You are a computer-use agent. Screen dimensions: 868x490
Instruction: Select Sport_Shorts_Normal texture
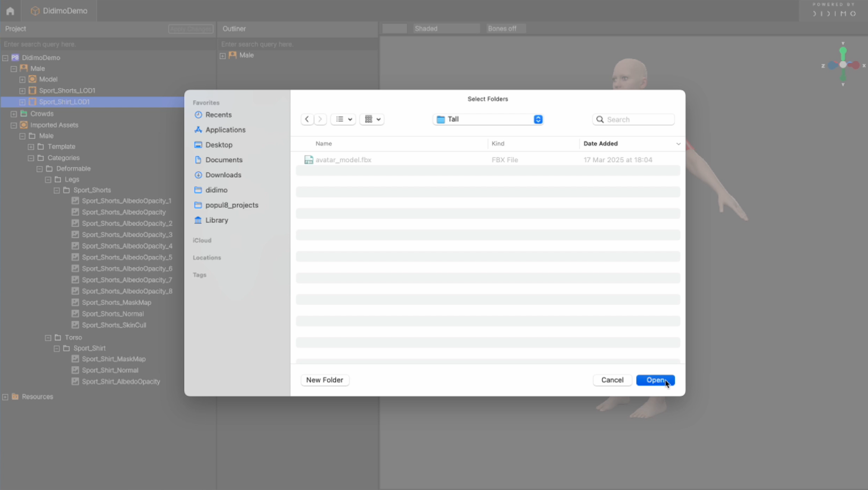tap(113, 314)
